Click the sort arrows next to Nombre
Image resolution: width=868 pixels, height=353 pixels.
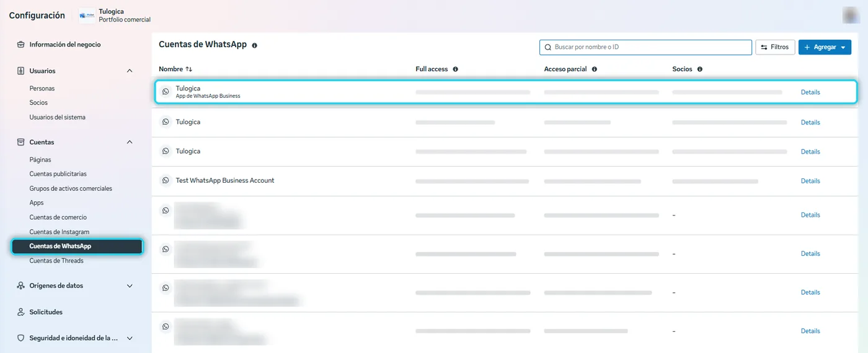[189, 69]
